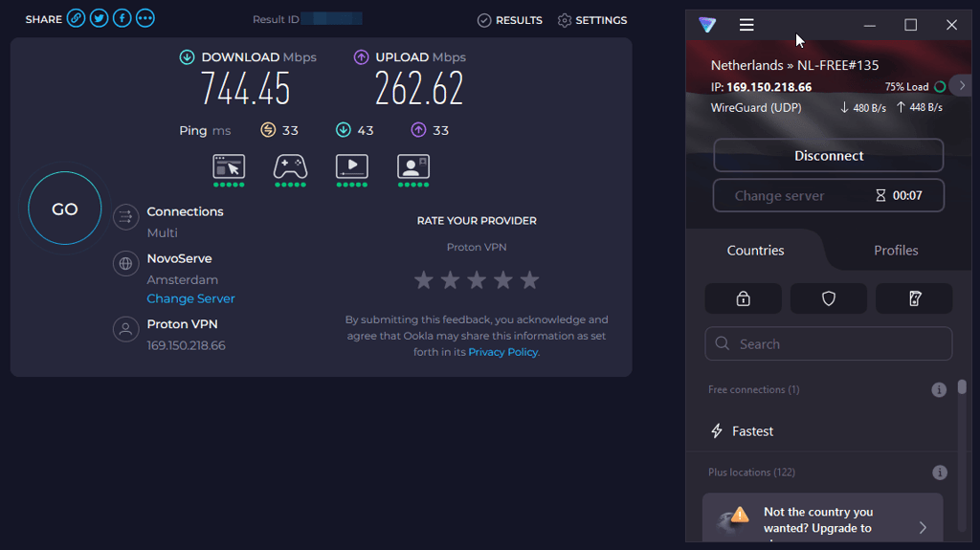This screenshot has height=550, width=980.
Task: Select the video chat performance icon
Action: (413, 170)
